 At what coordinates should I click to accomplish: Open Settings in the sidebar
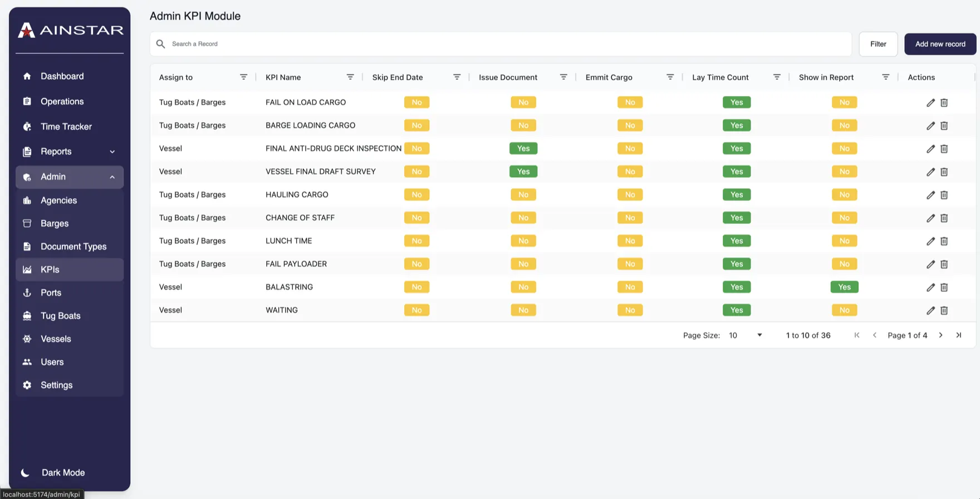(70, 385)
